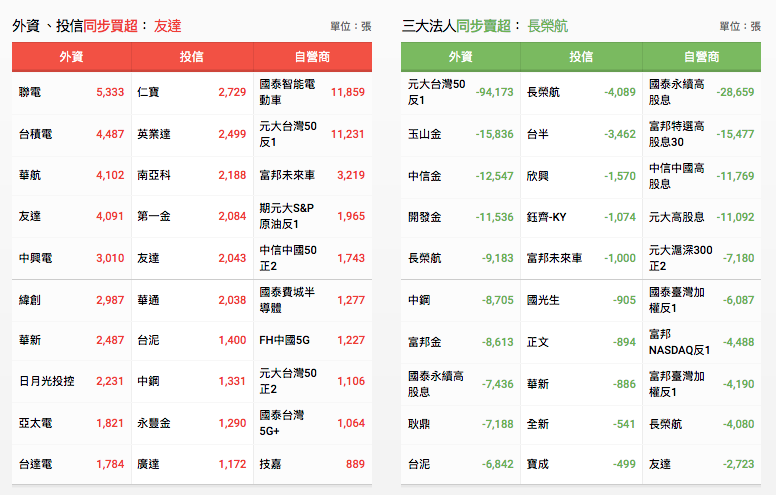Click the 華航 stock name
Screen dimensions: 776x495
click(x=30, y=175)
